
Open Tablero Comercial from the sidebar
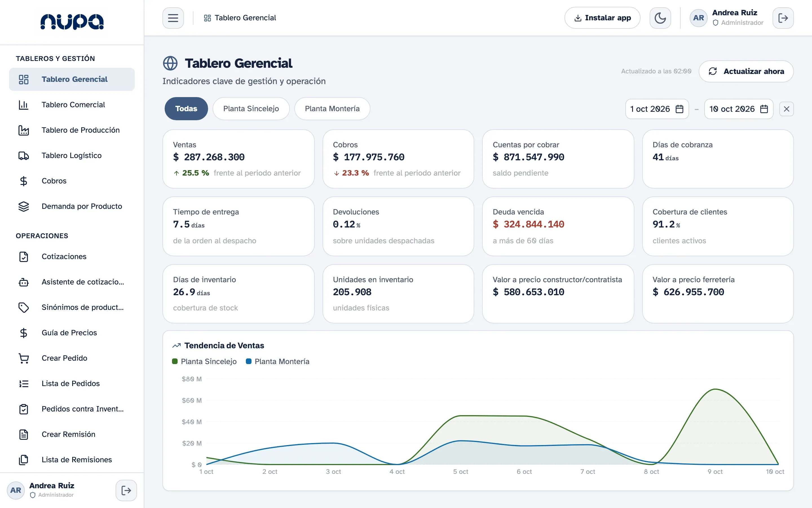tap(72, 105)
